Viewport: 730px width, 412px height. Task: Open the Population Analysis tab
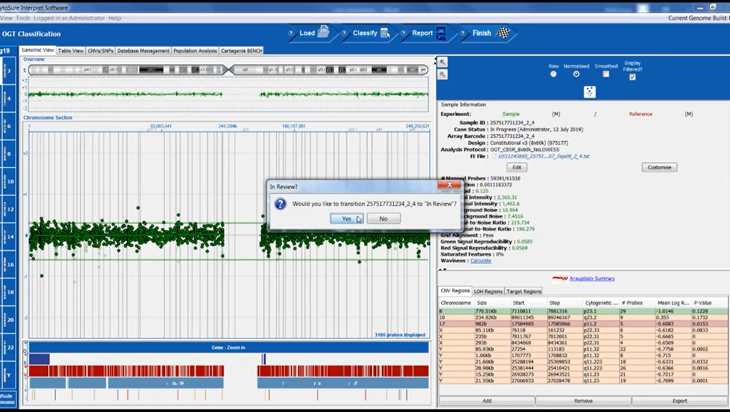coord(195,51)
